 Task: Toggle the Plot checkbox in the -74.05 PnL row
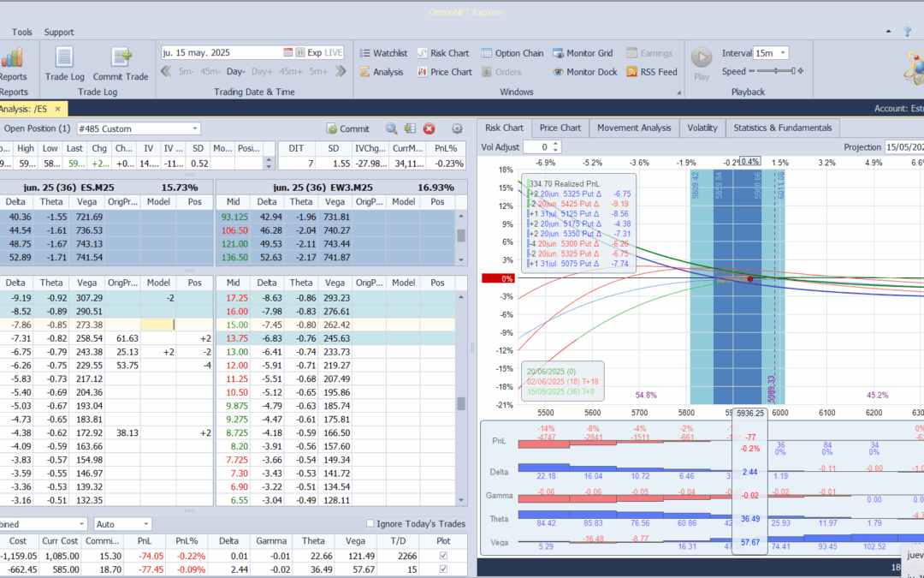[x=443, y=556]
